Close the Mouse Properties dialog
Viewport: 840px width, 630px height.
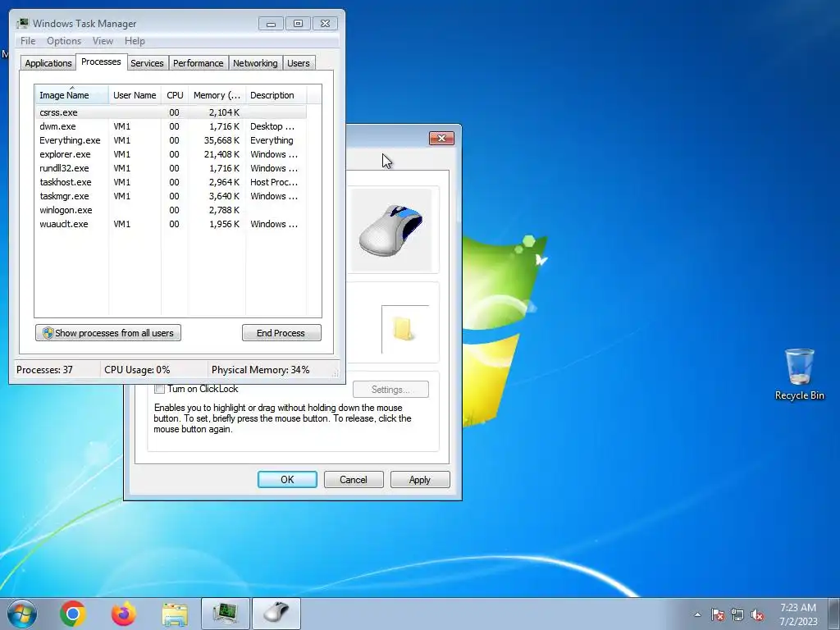pos(441,138)
